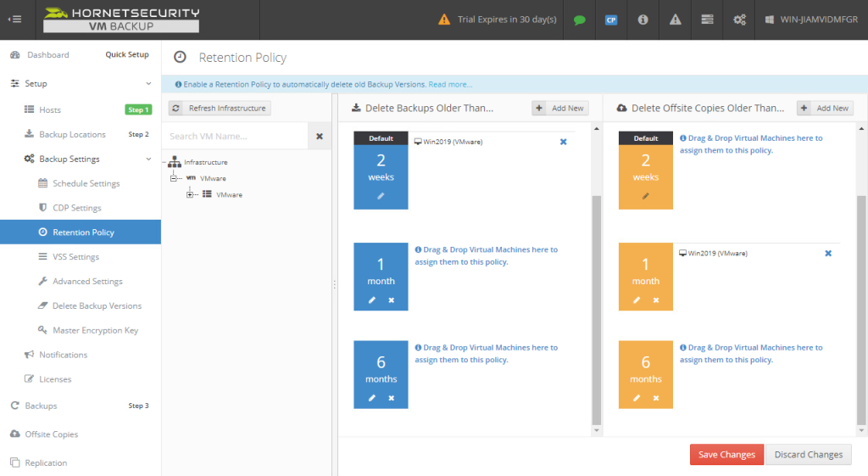Add new offsite copies retention policy
Image resolution: width=868 pixels, height=476 pixels.
pos(825,108)
